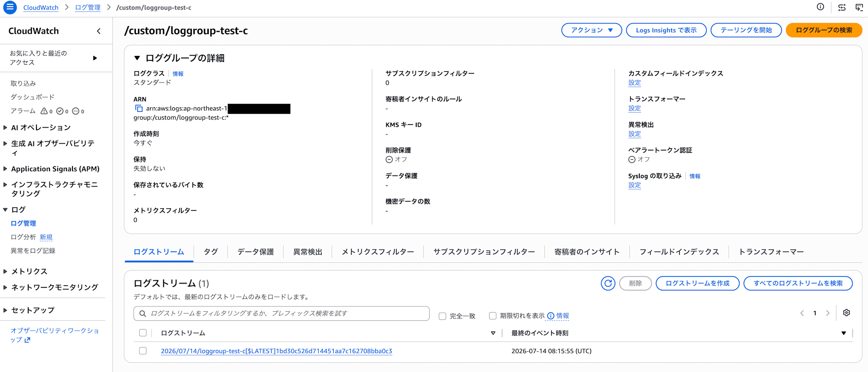Expand お気に入りと最近のアクセス

(95, 58)
